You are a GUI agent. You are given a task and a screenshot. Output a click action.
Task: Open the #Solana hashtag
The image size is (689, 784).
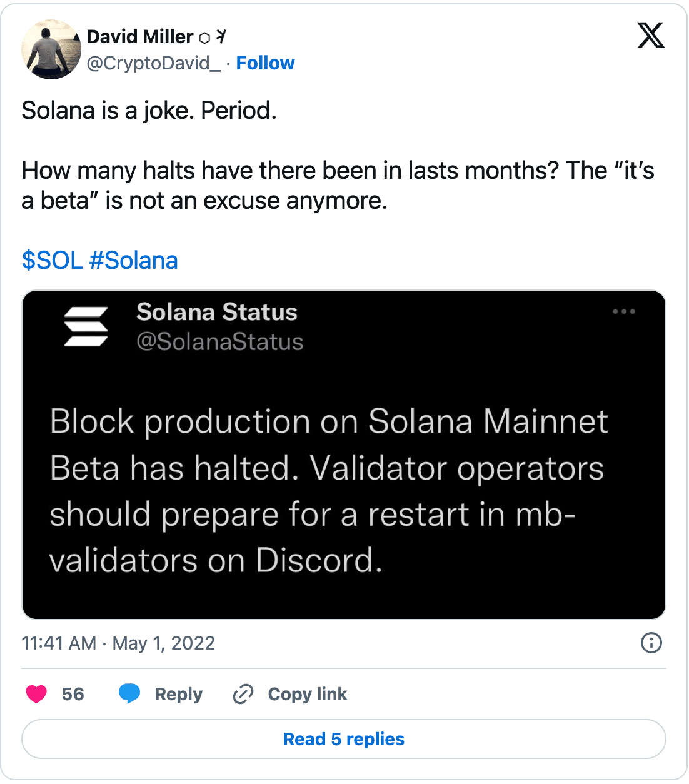(134, 260)
